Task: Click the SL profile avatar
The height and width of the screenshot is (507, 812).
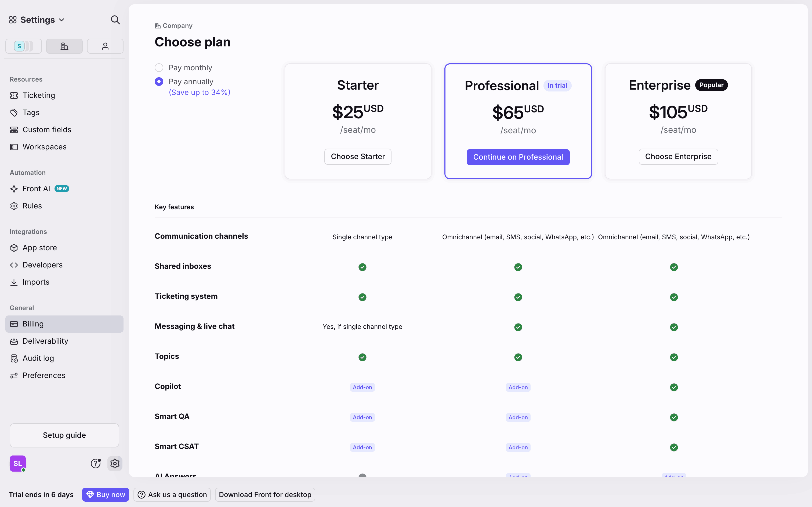Action: pos(18,464)
